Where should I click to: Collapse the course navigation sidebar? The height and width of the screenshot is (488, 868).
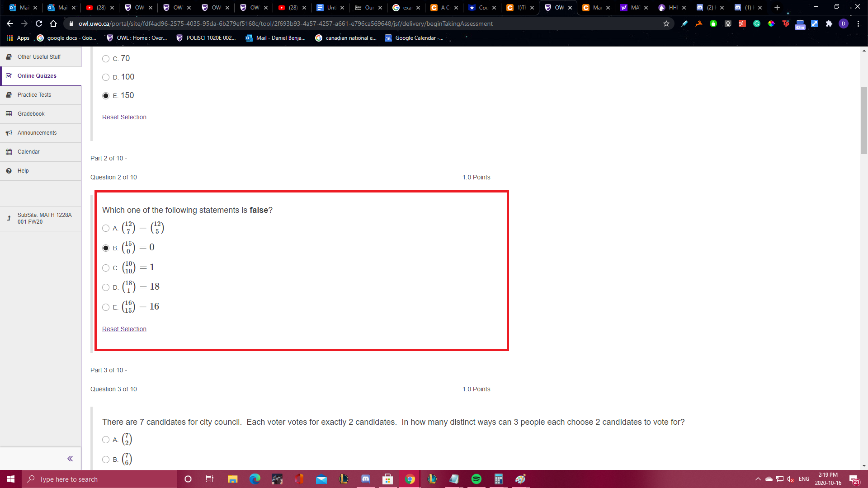click(70, 458)
